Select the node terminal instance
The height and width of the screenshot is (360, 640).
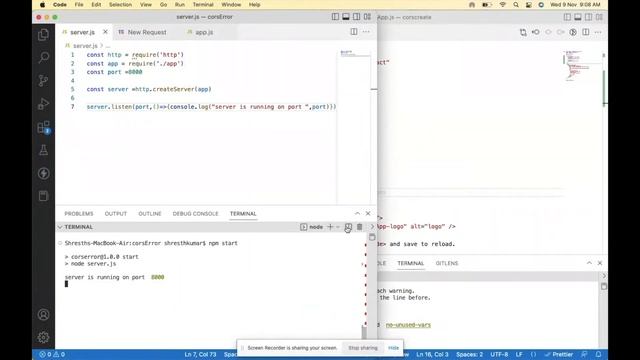(312, 227)
